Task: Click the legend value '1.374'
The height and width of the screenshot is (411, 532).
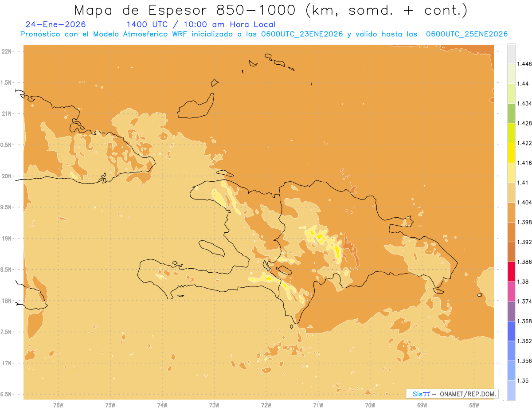Action: [524, 301]
